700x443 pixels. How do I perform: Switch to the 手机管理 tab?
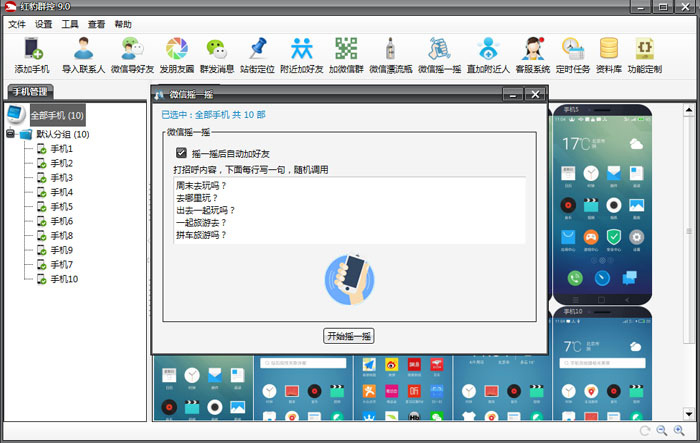click(30, 92)
